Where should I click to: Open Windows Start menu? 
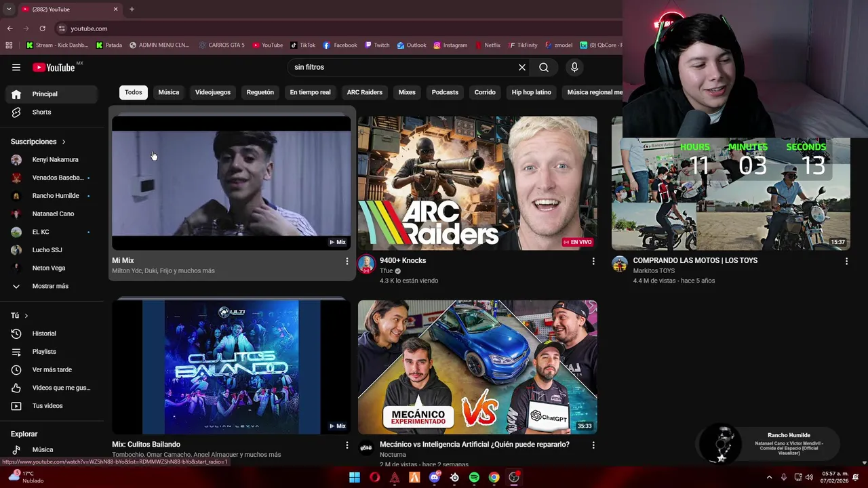[355, 477]
